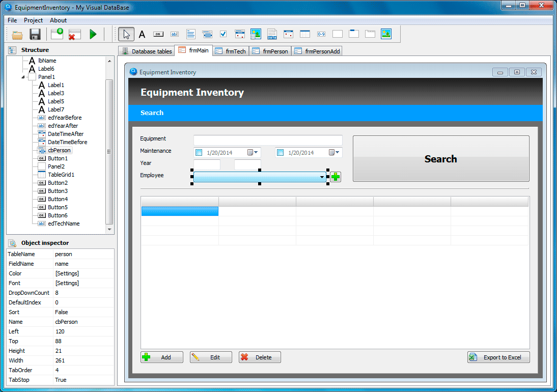Open the Employee combo box dropdown arrow

click(x=322, y=177)
